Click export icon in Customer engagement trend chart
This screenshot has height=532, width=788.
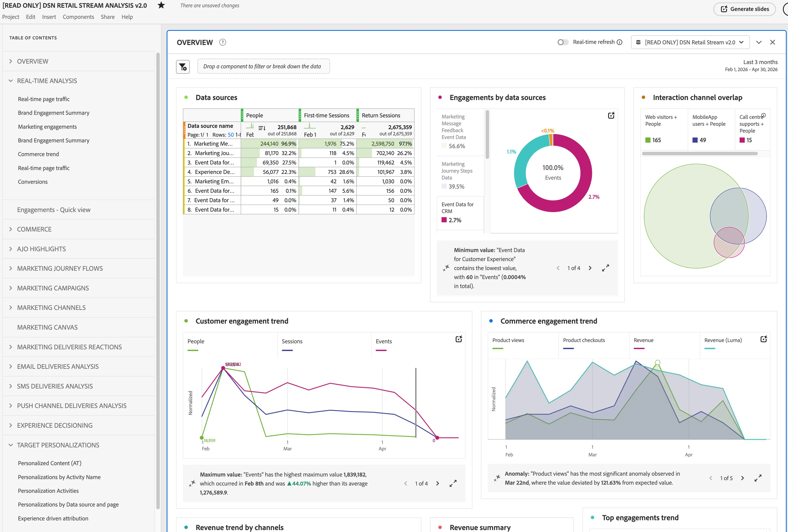(459, 339)
